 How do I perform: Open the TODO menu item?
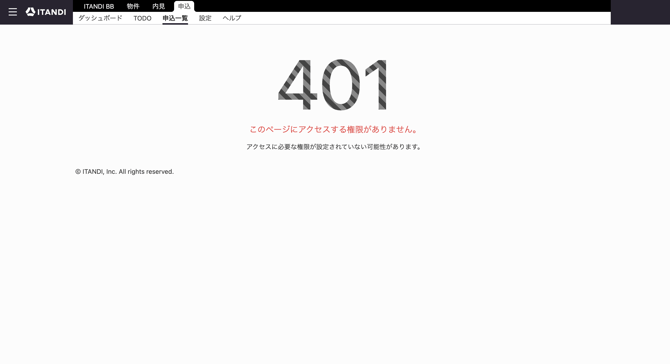(x=142, y=18)
